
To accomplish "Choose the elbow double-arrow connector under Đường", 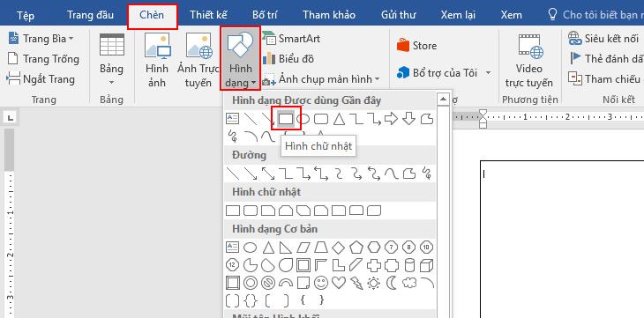I will click(x=321, y=174).
